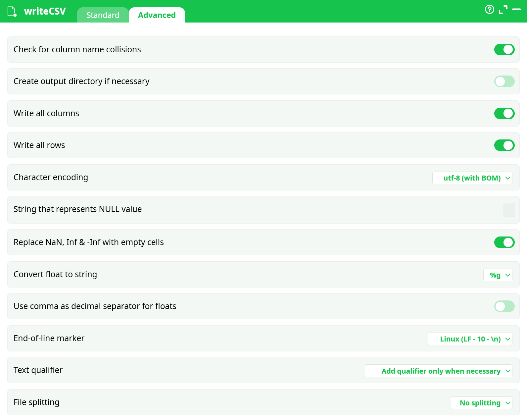Disable Check for column name collisions
Image resolution: width=527 pixels, height=420 pixels.
(504, 50)
